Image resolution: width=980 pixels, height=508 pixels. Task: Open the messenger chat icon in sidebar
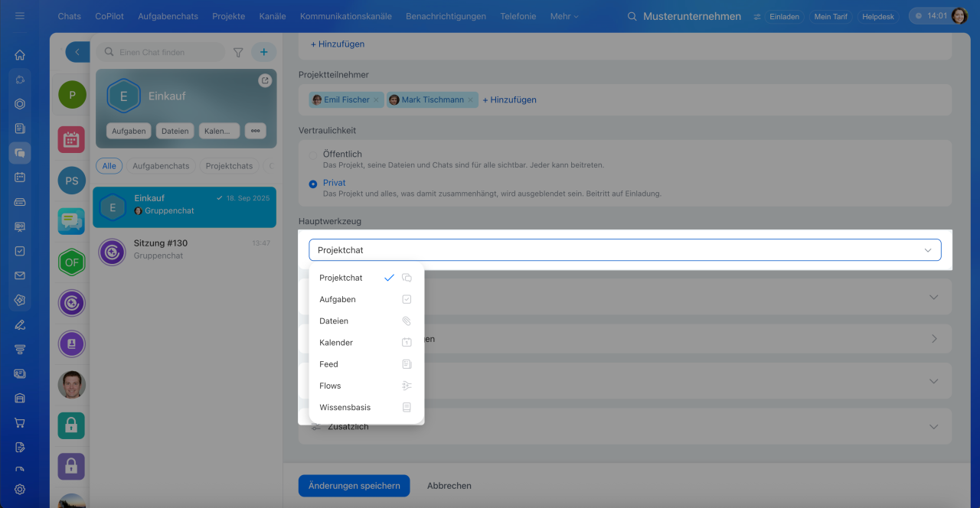[20, 153]
